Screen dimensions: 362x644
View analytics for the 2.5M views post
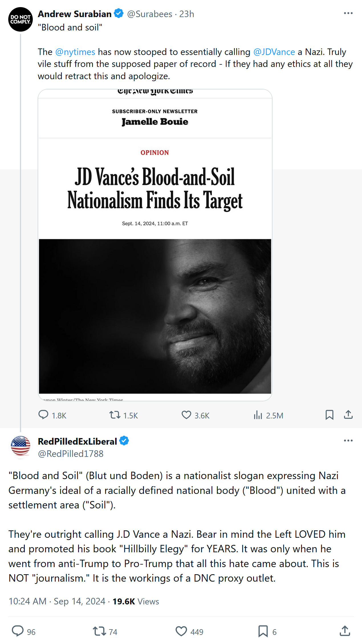click(x=258, y=415)
